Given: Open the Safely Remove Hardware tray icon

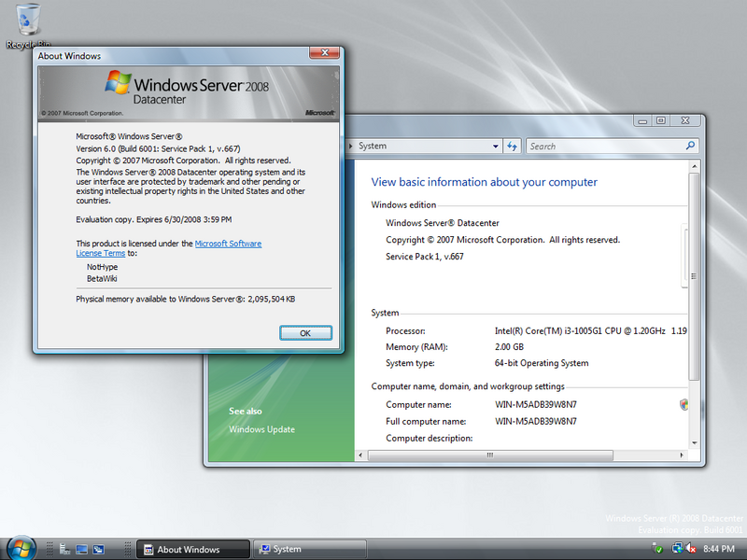Looking at the screenshot, I should (658, 549).
